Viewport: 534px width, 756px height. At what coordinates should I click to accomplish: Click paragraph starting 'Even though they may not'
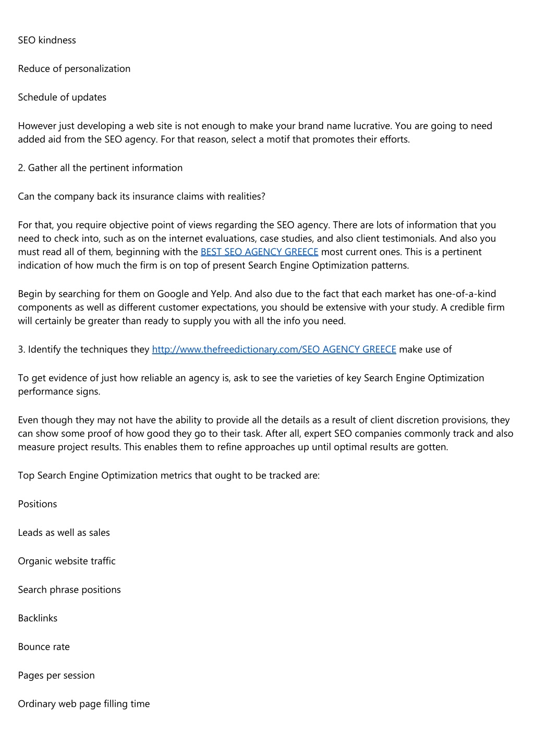pos(265,434)
